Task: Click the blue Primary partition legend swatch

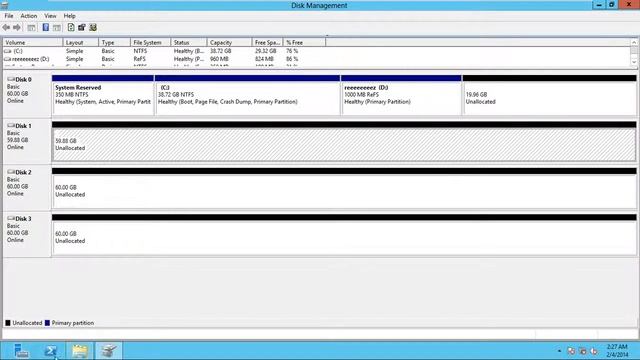Action: (x=47, y=323)
